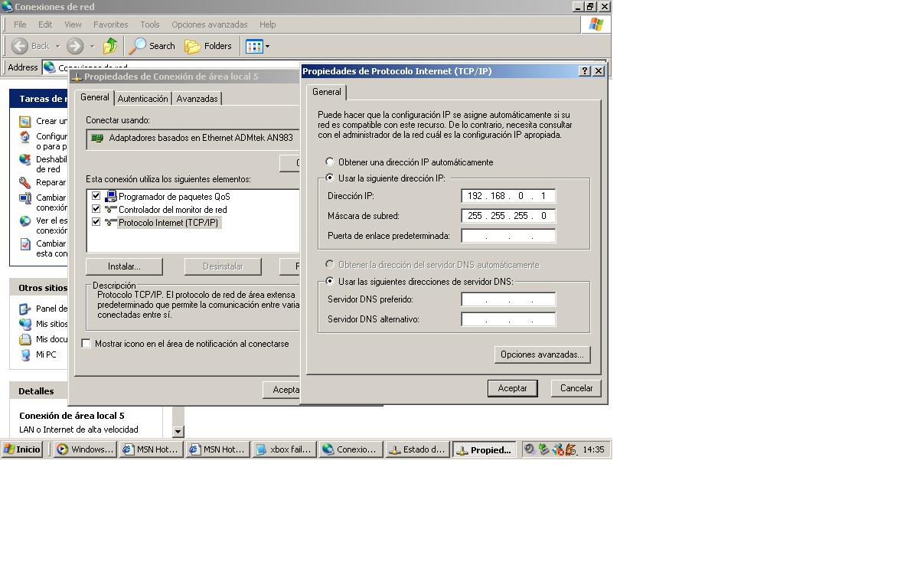Toggle the Folders pane button
This screenshot has width=904, height=588.
pyautogui.click(x=208, y=45)
